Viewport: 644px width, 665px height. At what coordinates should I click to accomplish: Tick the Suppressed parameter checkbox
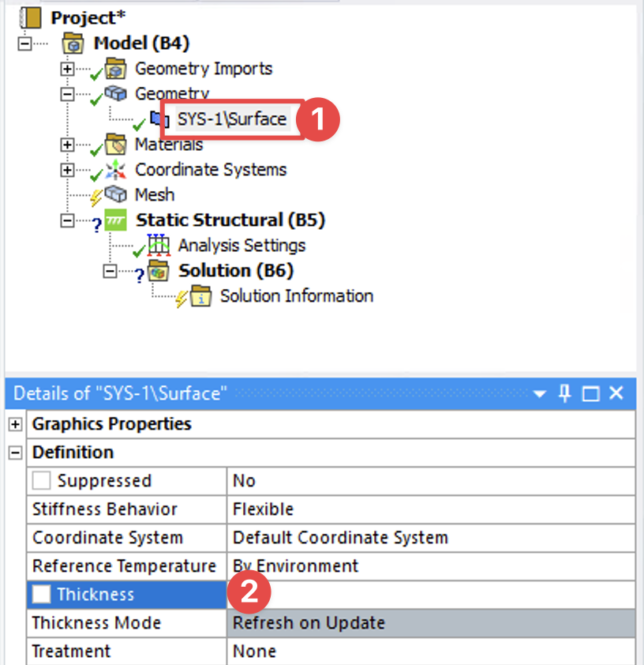coord(41,481)
